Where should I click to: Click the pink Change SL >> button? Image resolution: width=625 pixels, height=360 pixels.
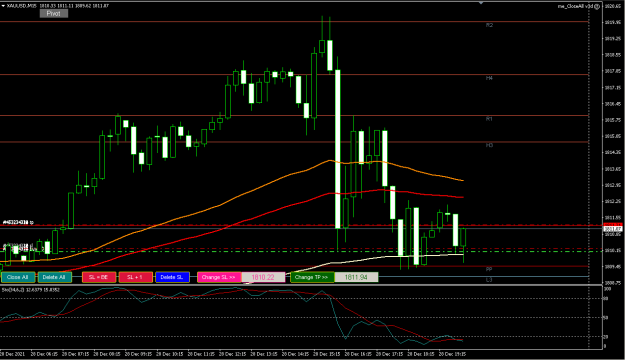(x=219, y=277)
